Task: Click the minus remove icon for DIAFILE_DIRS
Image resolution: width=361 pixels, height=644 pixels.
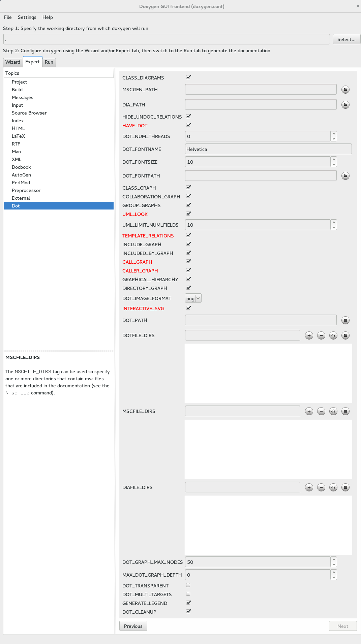Action: click(321, 487)
